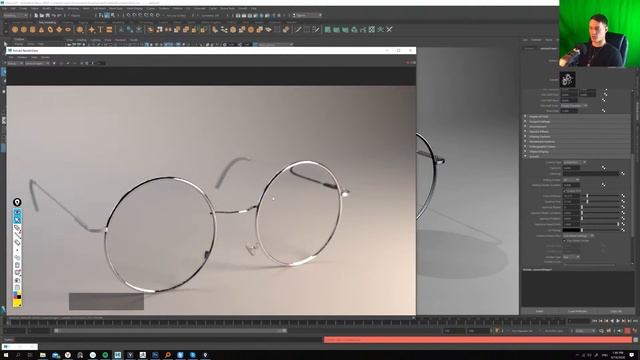Click play forward in playback controls
This screenshot has height=360, width=640.
pos(618,321)
